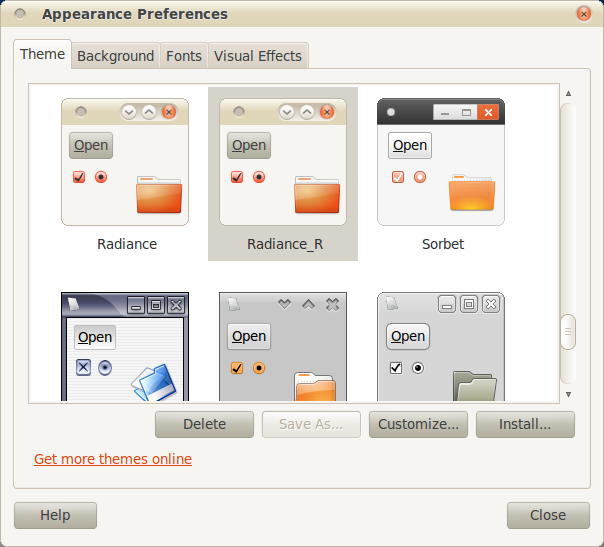Click the theme list scroll-down arrow

(x=568, y=394)
